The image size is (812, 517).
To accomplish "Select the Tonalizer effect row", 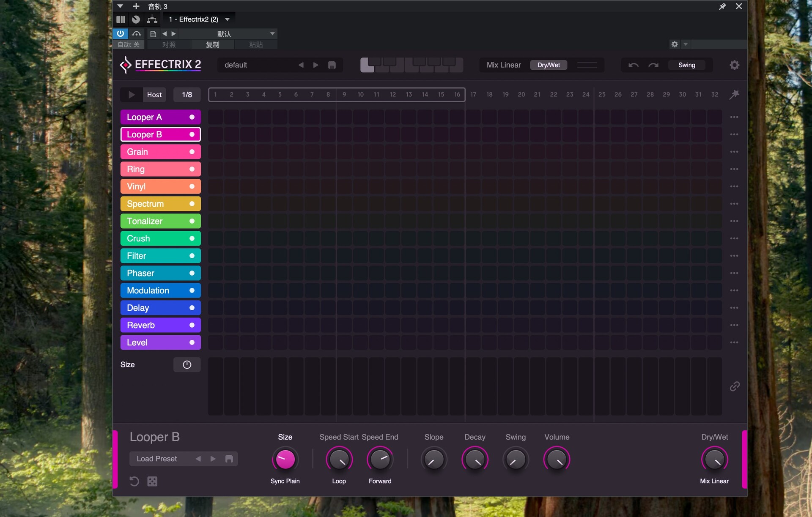I will 160,221.
